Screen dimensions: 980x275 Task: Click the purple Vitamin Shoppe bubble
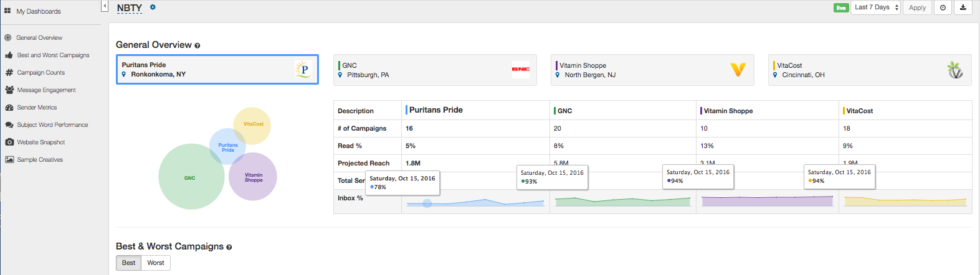(254, 177)
